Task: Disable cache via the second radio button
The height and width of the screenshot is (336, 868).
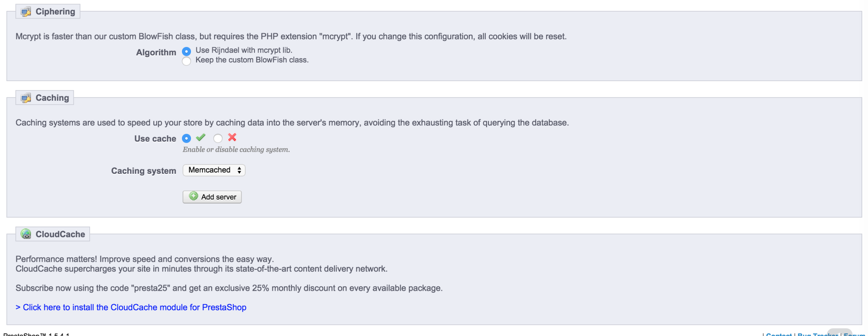Action: pos(218,138)
